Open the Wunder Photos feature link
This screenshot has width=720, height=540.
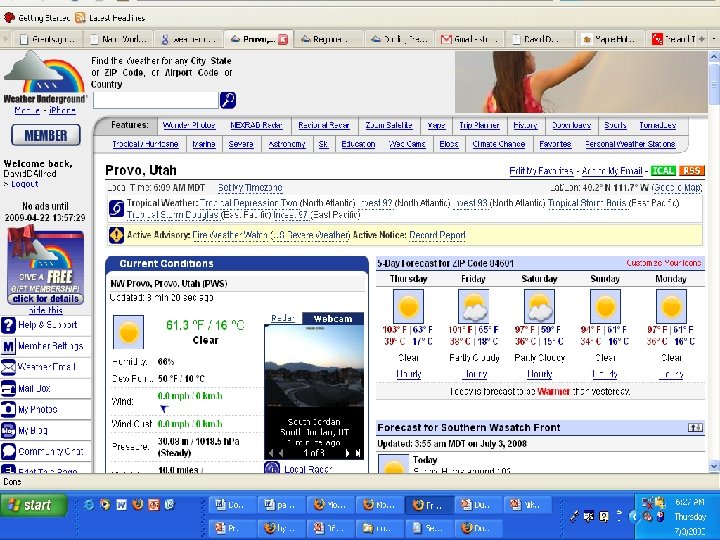pos(189,125)
